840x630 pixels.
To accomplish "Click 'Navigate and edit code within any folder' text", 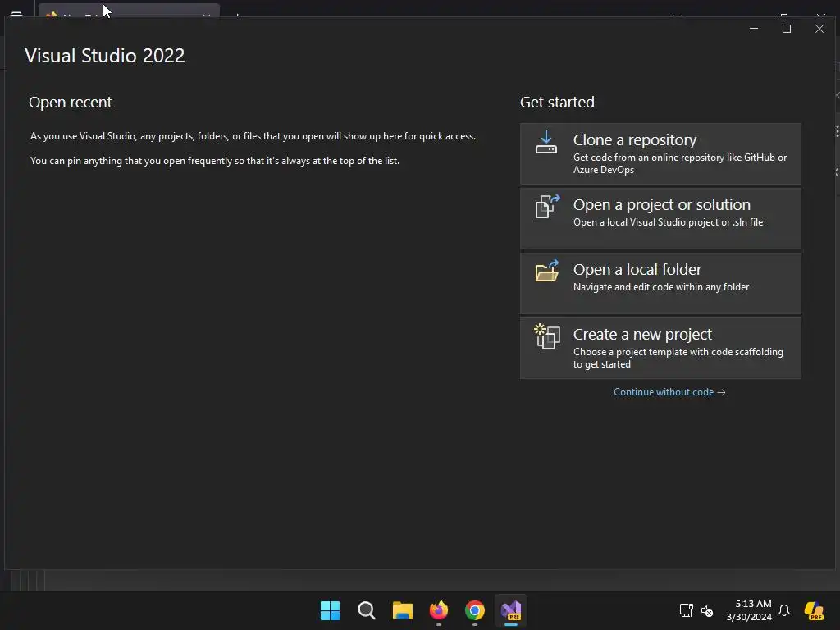I will tap(661, 287).
